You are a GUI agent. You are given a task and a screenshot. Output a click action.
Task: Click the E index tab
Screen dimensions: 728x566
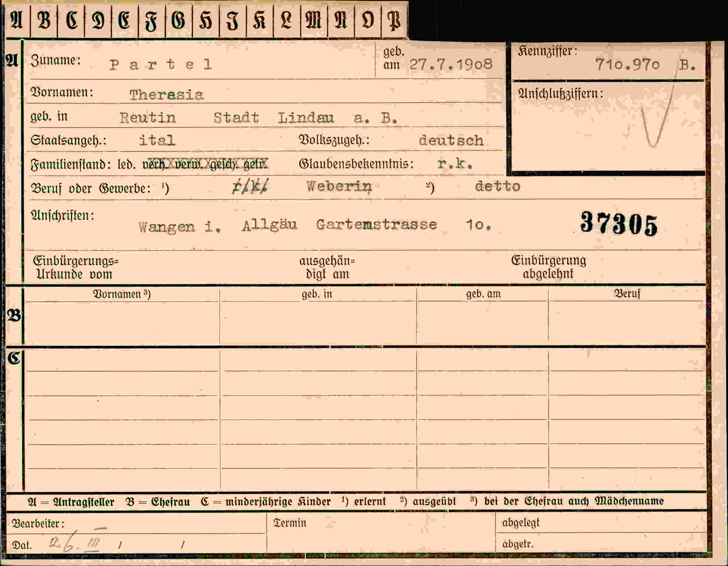click(x=125, y=21)
